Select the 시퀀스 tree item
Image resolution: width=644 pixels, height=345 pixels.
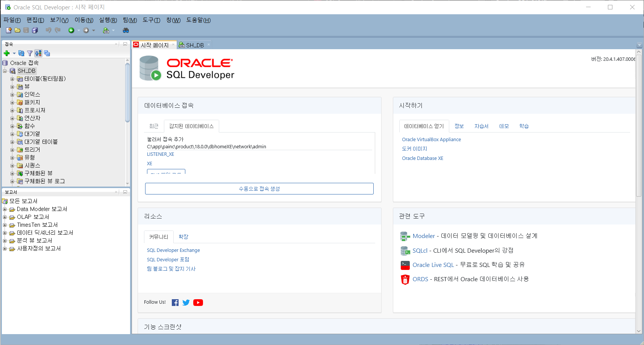coord(32,166)
